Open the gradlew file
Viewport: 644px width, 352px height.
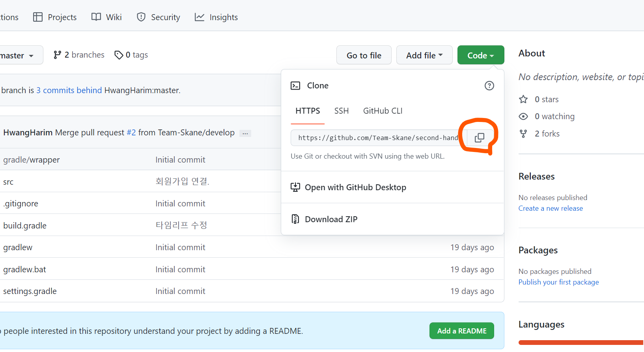(18, 247)
